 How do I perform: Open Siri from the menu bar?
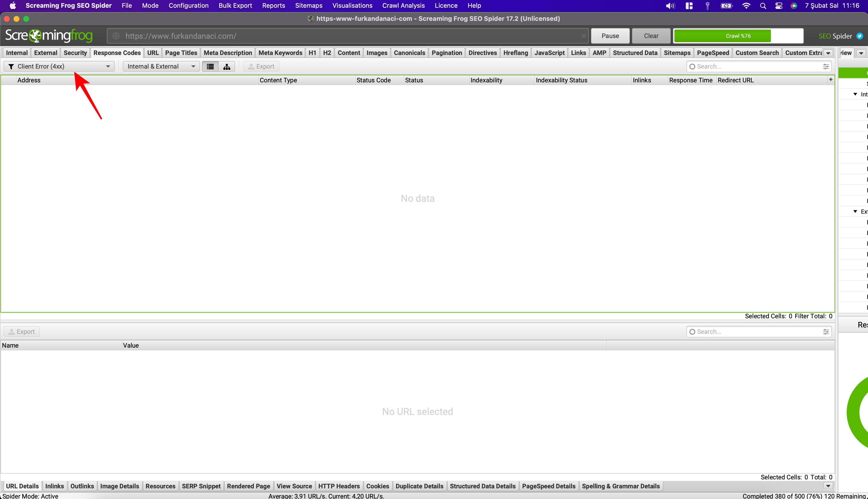coord(794,6)
